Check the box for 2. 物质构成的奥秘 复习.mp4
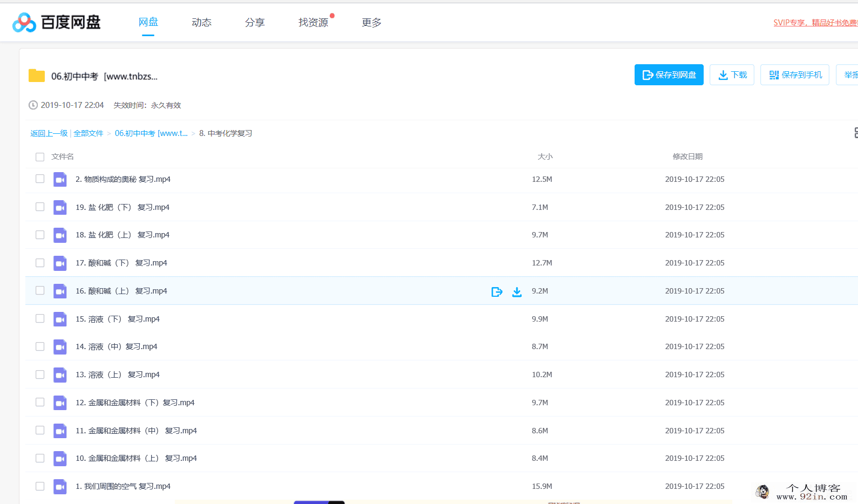858x504 pixels. point(40,179)
